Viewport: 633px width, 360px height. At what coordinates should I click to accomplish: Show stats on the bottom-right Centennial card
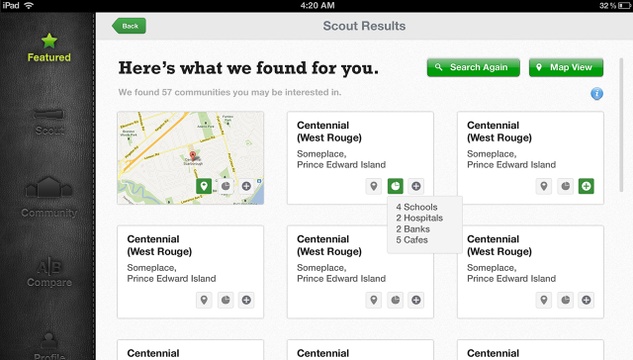point(565,300)
